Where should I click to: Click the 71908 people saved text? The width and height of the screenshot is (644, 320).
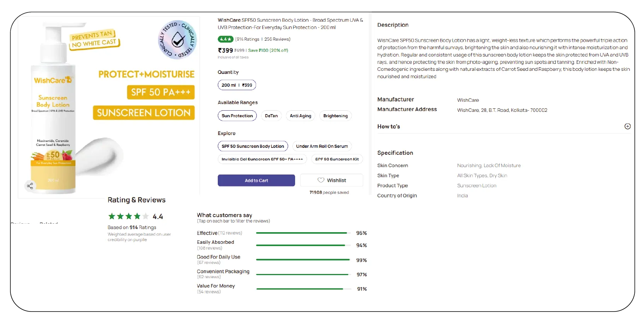click(x=329, y=192)
